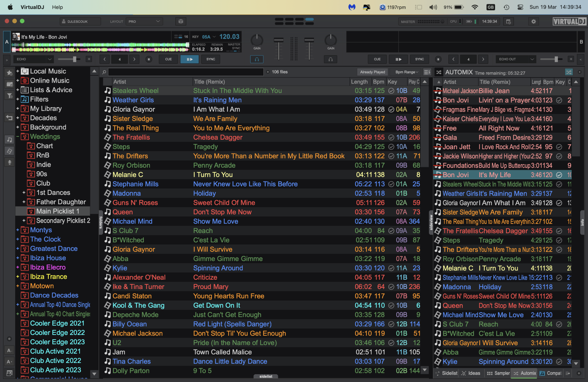Stop deck A with the round stop button
Viewport: 588px width, 382px height.
pyautogui.click(x=149, y=59)
